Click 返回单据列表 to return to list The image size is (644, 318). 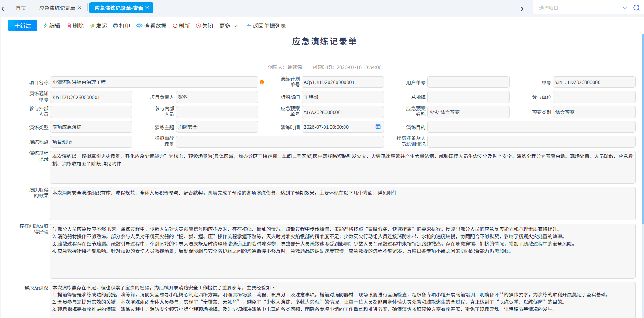click(267, 26)
